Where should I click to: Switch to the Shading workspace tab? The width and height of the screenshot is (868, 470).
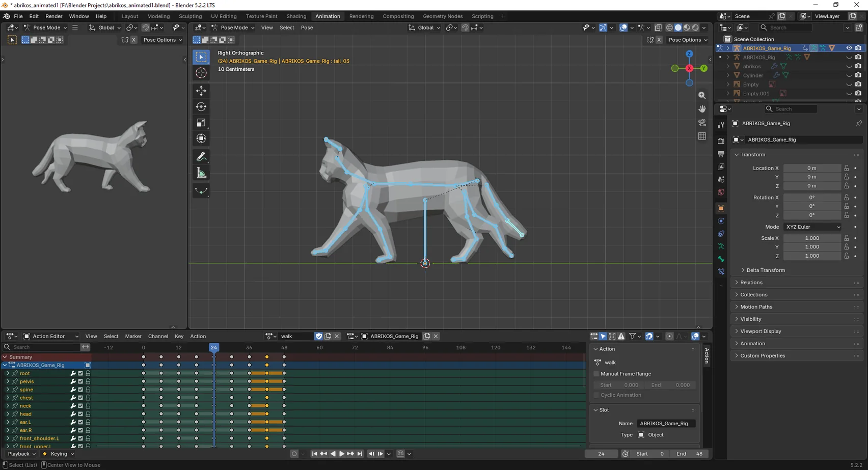pyautogui.click(x=296, y=16)
